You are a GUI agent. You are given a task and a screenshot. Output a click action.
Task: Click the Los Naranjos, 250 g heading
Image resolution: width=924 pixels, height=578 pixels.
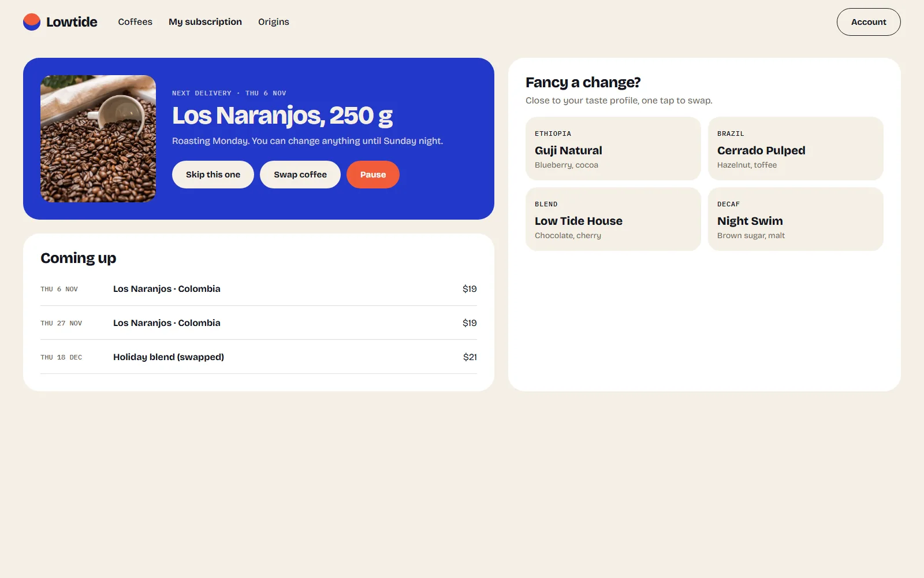tap(282, 116)
